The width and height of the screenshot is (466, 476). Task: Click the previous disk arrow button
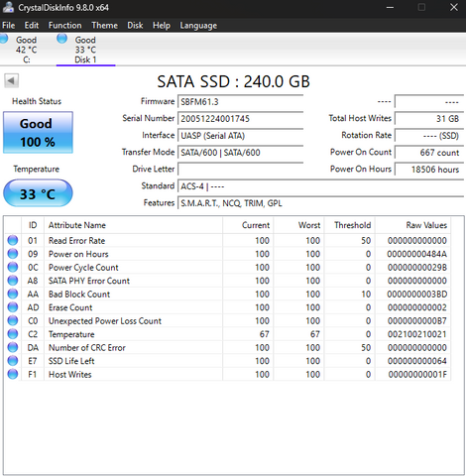[12, 80]
